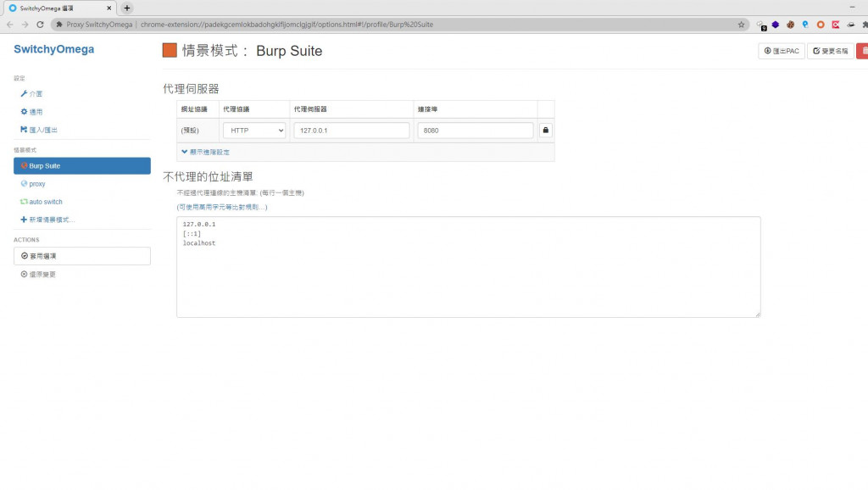This screenshot has height=490, width=868.
Task: Add a new profile with plus item
Action: (x=47, y=220)
